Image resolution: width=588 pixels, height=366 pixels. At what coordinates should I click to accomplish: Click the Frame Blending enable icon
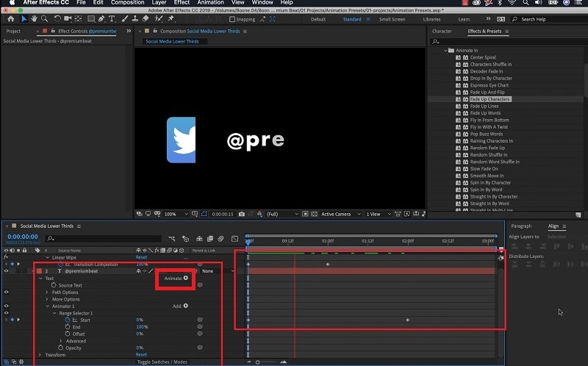pos(210,239)
